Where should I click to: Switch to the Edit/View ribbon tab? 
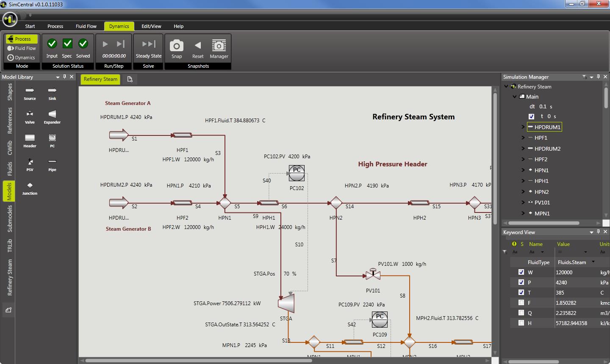[151, 26]
